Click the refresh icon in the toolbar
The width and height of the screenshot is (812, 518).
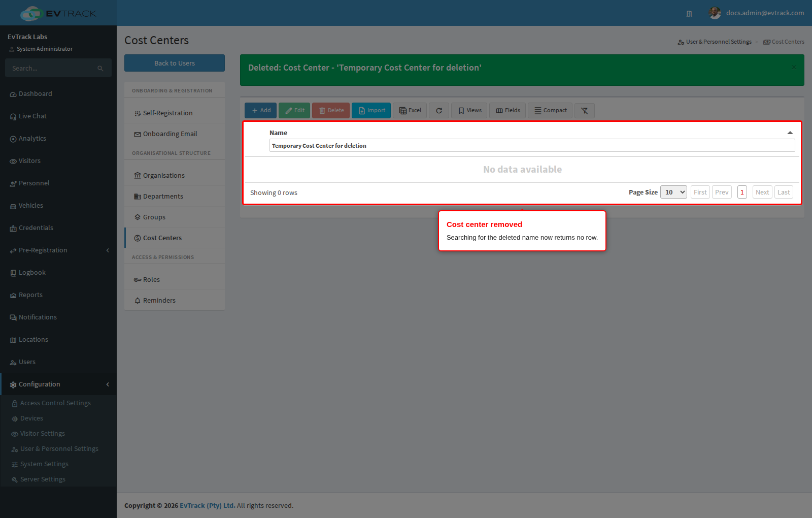pyautogui.click(x=439, y=111)
